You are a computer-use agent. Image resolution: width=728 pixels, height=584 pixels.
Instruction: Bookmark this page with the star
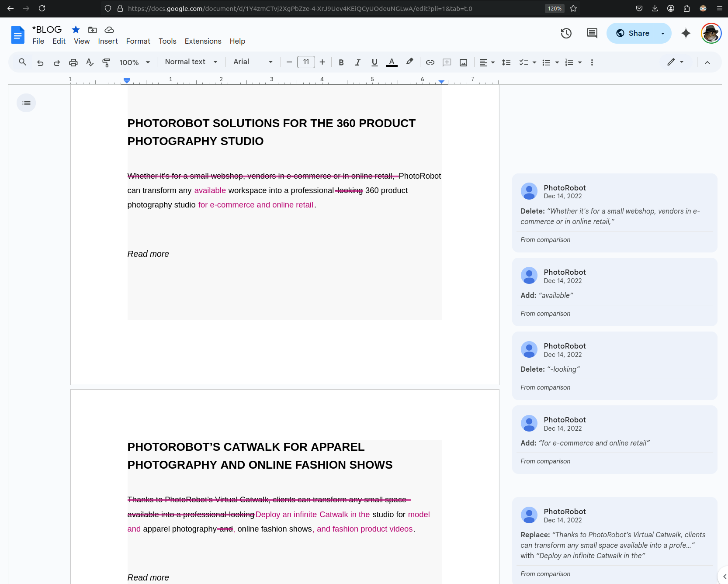(x=573, y=8)
